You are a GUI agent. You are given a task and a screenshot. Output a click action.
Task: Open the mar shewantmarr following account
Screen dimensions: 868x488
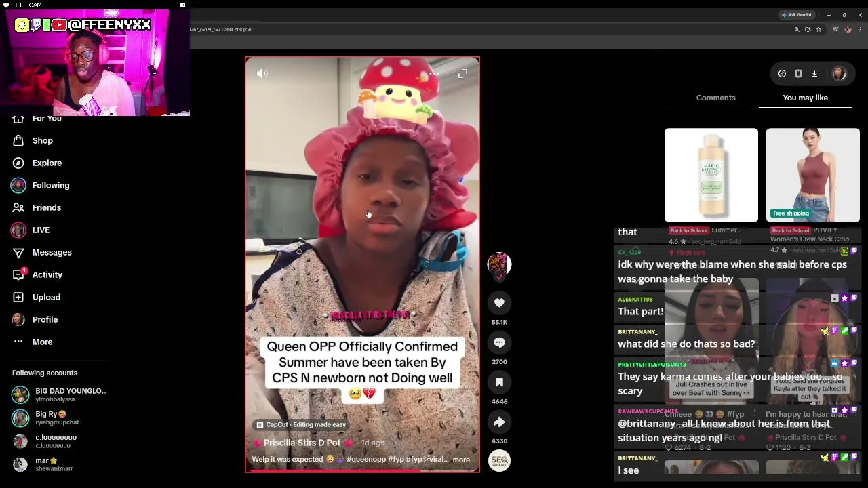click(43, 464)
